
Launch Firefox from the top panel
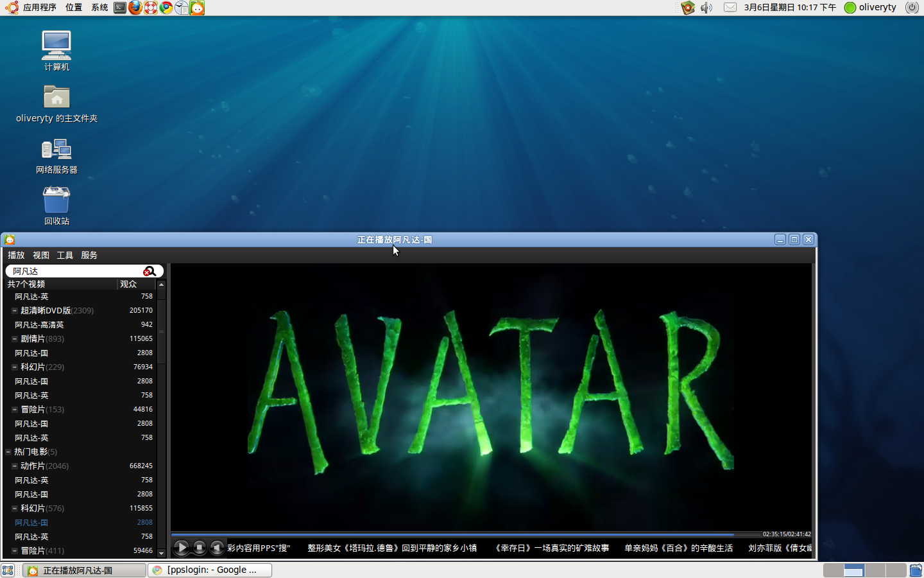pyautogui.click(x=135, y=8)
